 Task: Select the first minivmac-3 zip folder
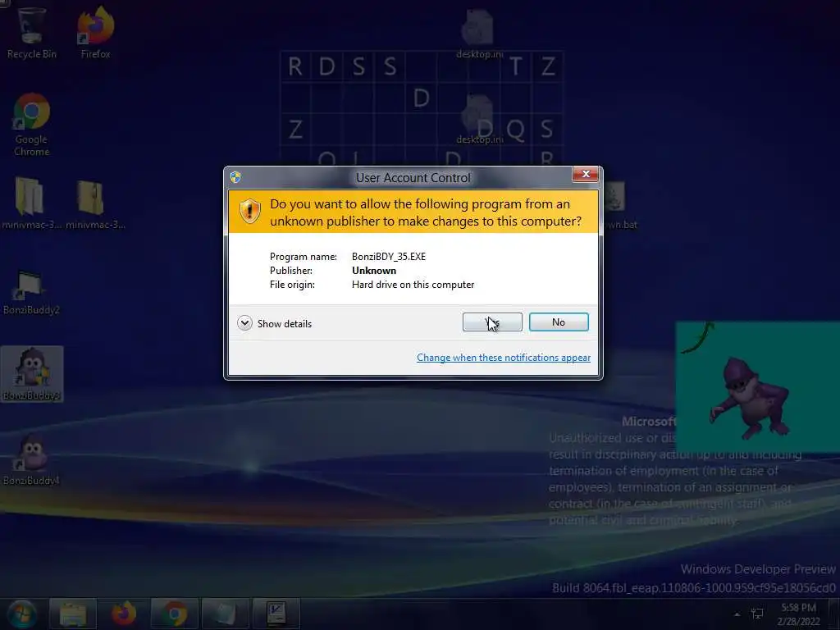coord(30,203)
